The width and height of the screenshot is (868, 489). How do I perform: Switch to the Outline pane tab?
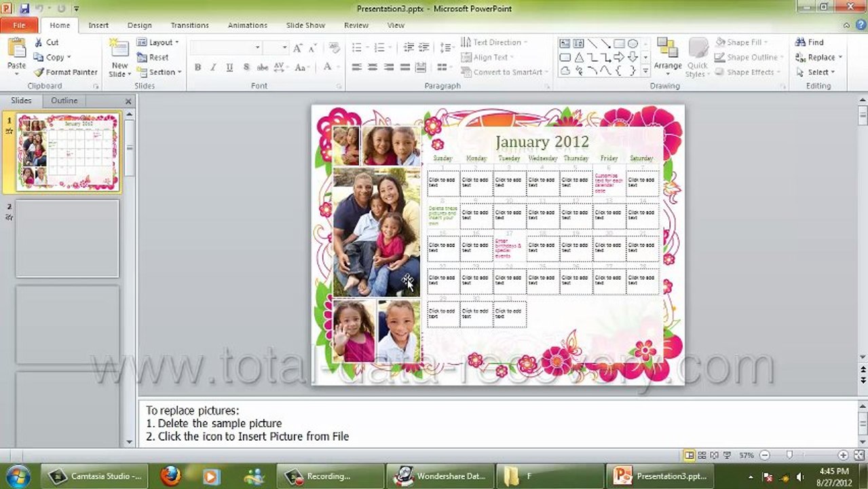pyautogui.click(x=64, y=101)
